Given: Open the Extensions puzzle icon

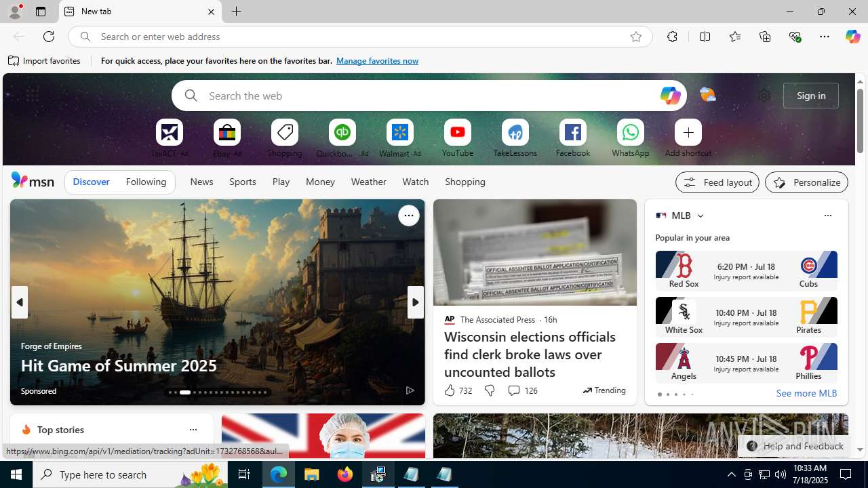Looking at the screenshot, I should coord(672,37).
